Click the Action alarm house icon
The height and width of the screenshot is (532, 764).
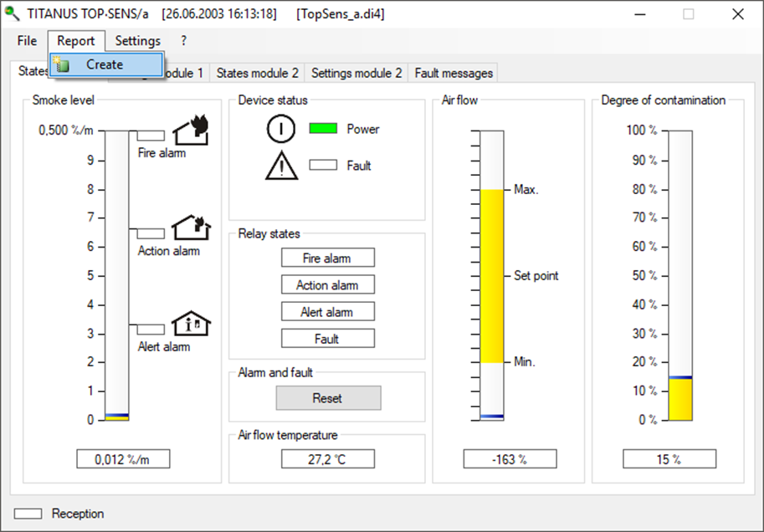pos(191,228)
